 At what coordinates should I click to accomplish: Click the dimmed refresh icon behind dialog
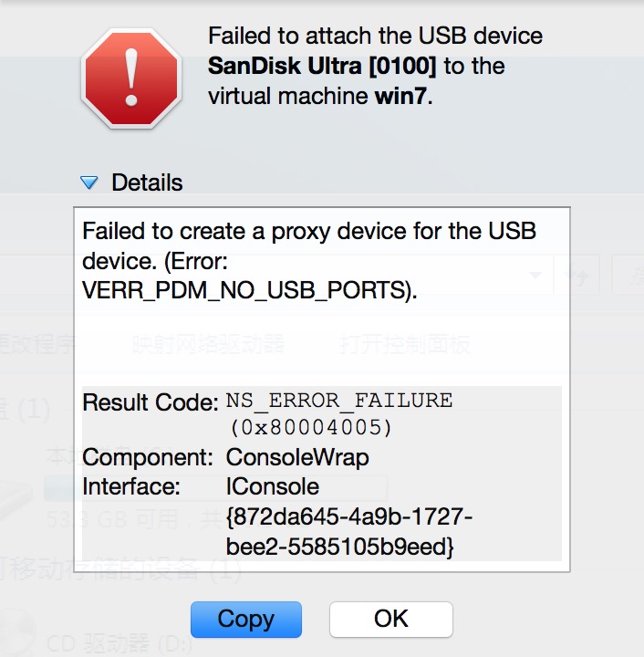point(577,275)
